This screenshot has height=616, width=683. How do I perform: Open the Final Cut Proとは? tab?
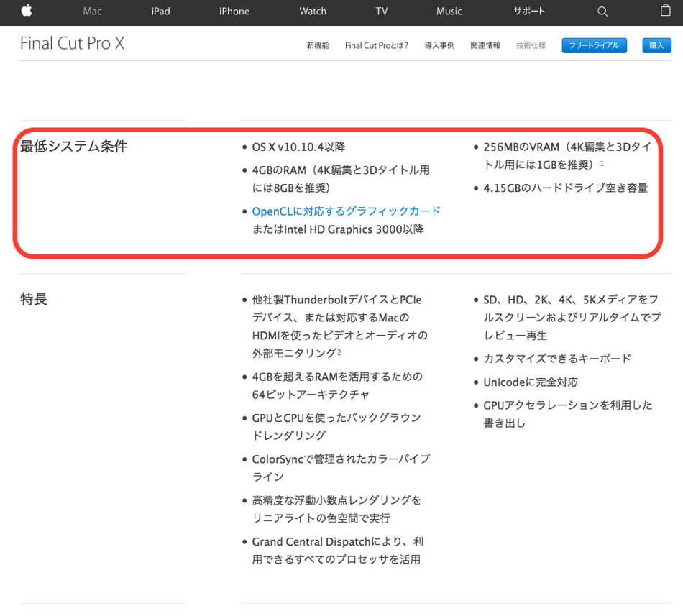point(377,45)
